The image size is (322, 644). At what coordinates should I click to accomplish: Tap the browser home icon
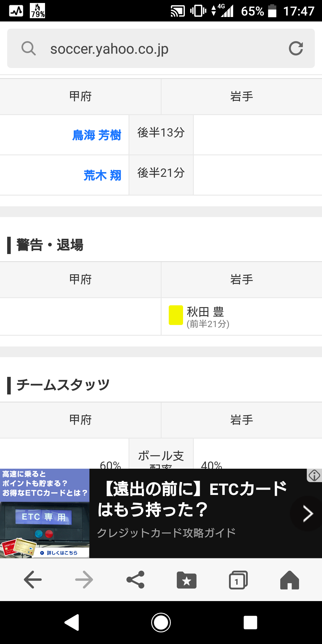click(290, 580)
